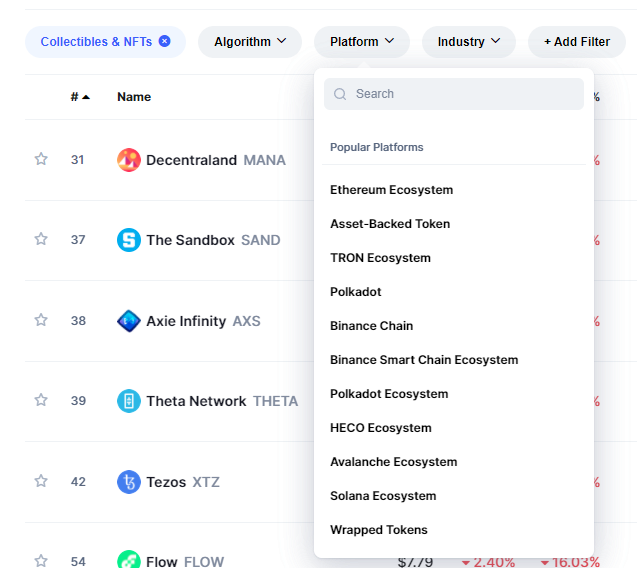
Task: Click the Theta Network coin logo
Action: (129, 401)
